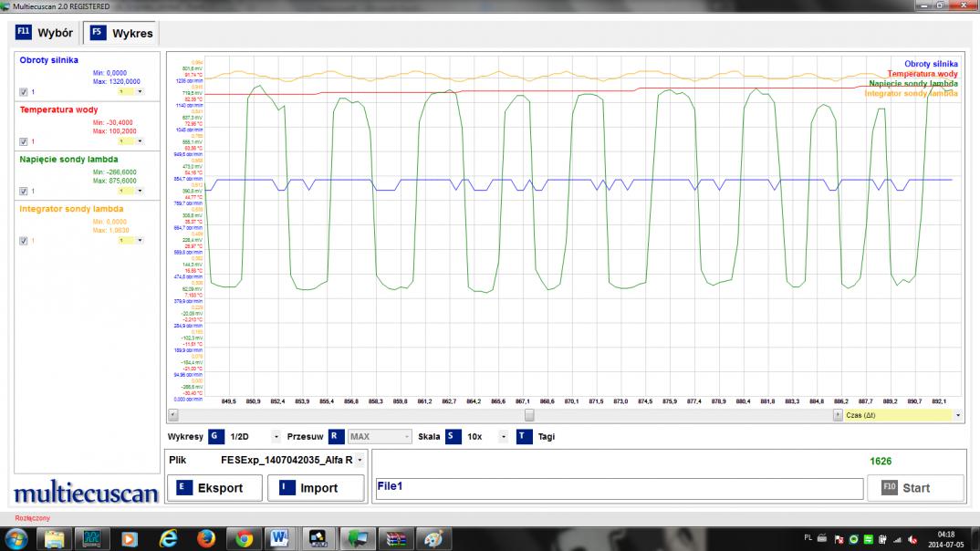The width and height of the screenshot is (980, 551).
Task: Toggle the Temperatura wody checkbox
Action: point(24,141)
